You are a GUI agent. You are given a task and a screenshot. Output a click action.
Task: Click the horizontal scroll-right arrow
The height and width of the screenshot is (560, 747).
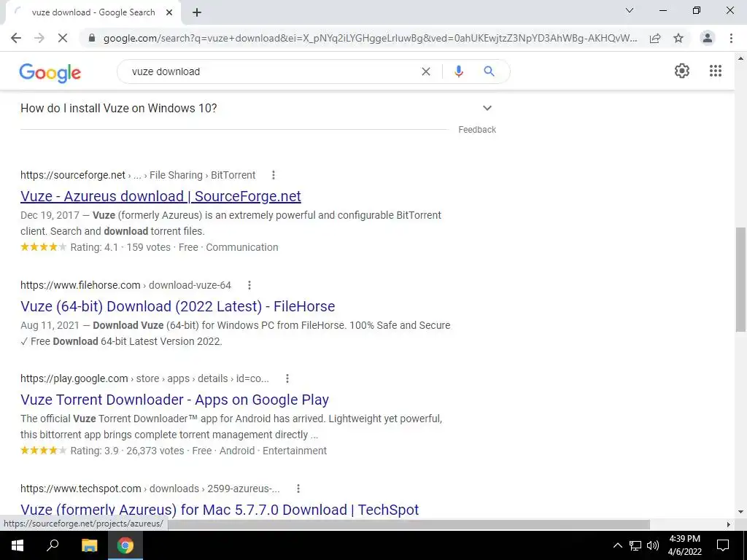[x=729, y=524]
